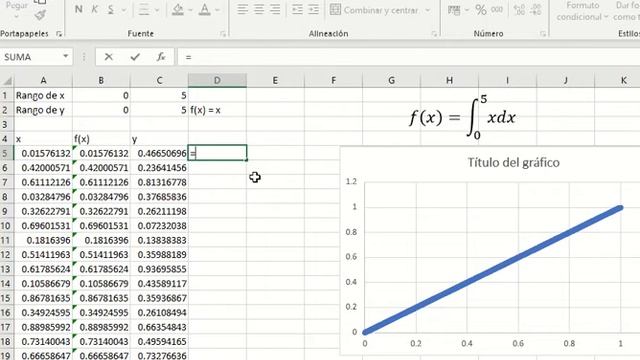Select column A header

point(43,80)
